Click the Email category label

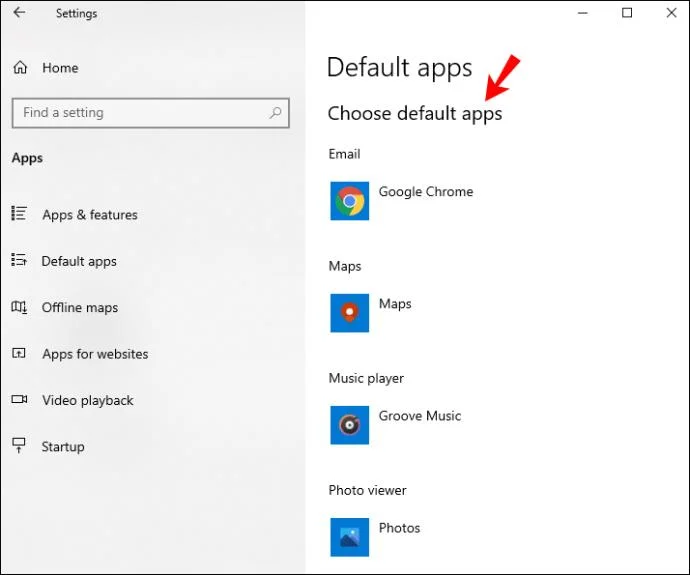coord(344,154)
